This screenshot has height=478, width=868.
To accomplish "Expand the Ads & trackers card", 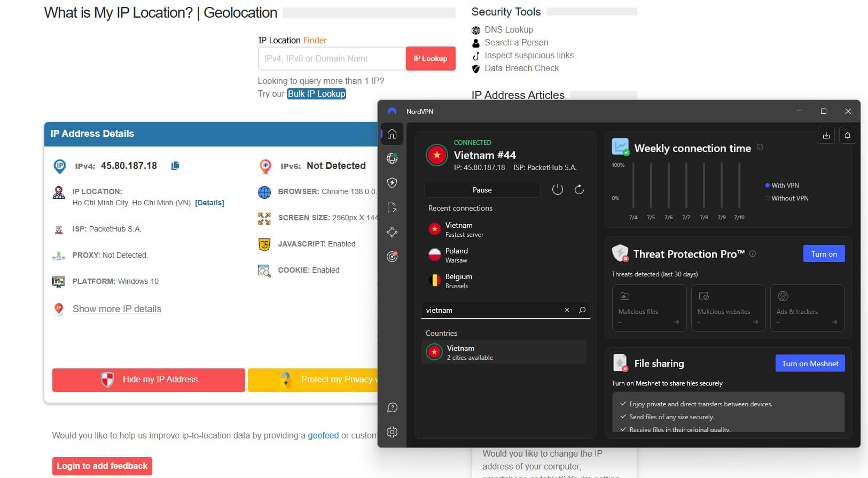I will click(807, 308).
